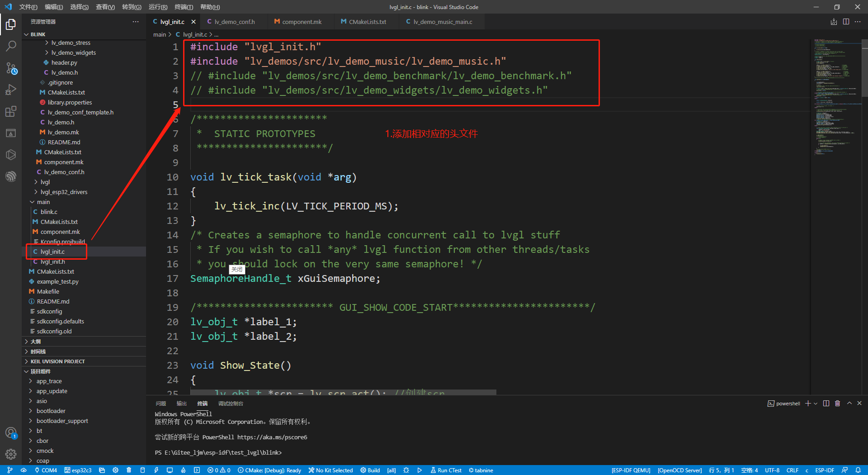
Task: Open SDK Configuration editor gear icon
Action: click(115, 470)
